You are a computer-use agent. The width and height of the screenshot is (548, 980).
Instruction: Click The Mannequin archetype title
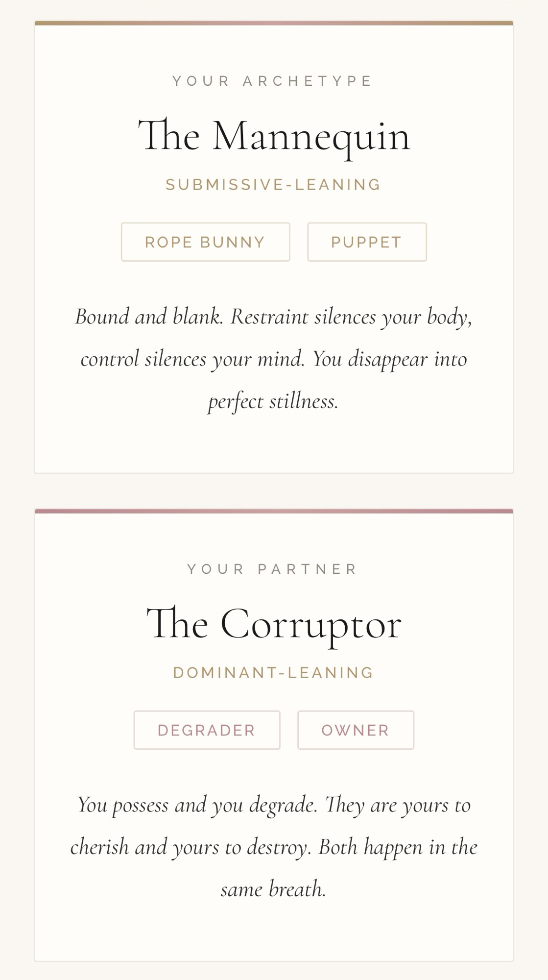274,136
